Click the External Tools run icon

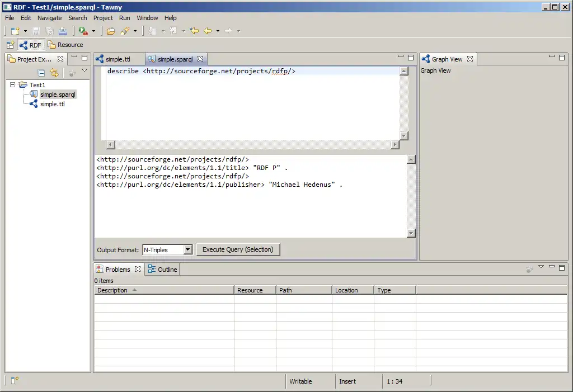pos(83,31)
